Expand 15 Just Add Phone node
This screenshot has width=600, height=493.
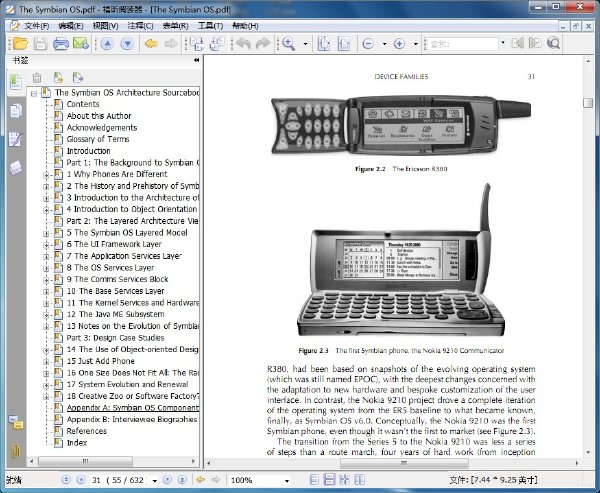[x=46, y=362]
